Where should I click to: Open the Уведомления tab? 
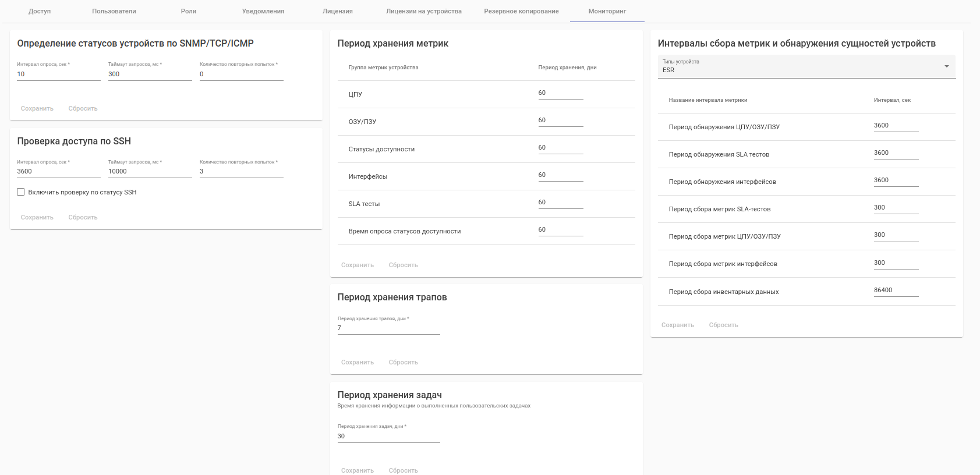pos(263,11)
